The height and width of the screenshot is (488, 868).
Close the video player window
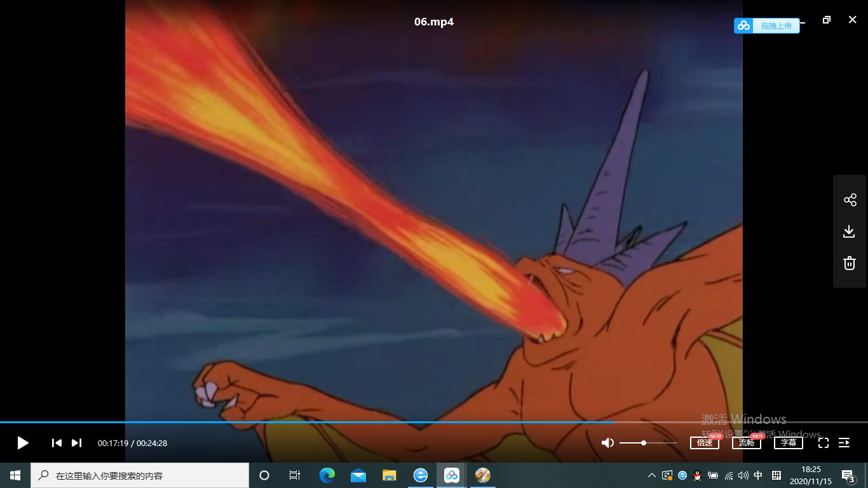(x=853, y=20)
